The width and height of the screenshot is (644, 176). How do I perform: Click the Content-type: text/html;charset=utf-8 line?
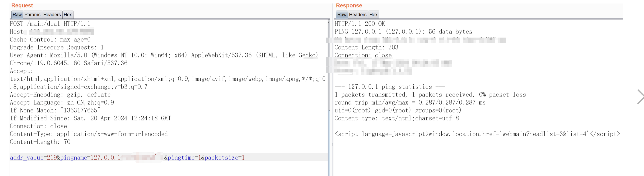click(x=397, y=118)
